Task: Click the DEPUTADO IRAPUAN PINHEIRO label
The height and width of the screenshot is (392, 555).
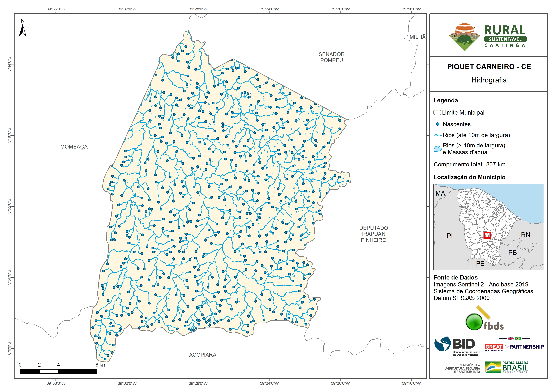Action: [373, 234]
